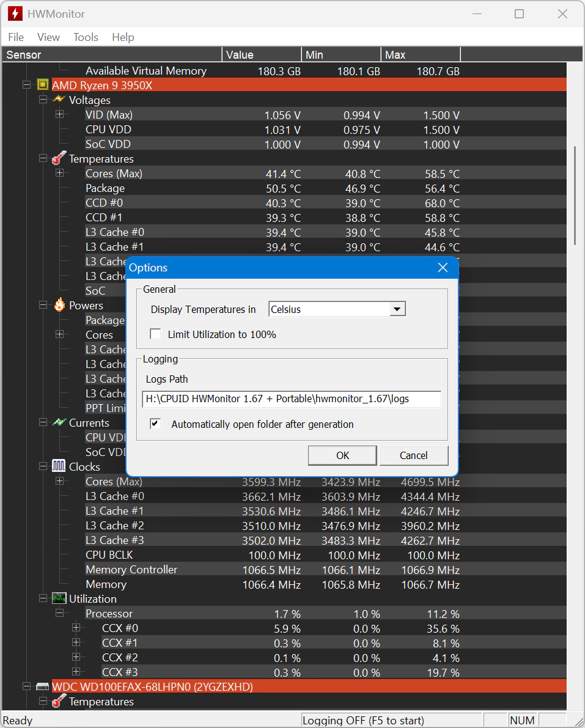Viewport: 585px width, 728px height.
Task: Click the Utilization graph icon
Action: (59, 598)
